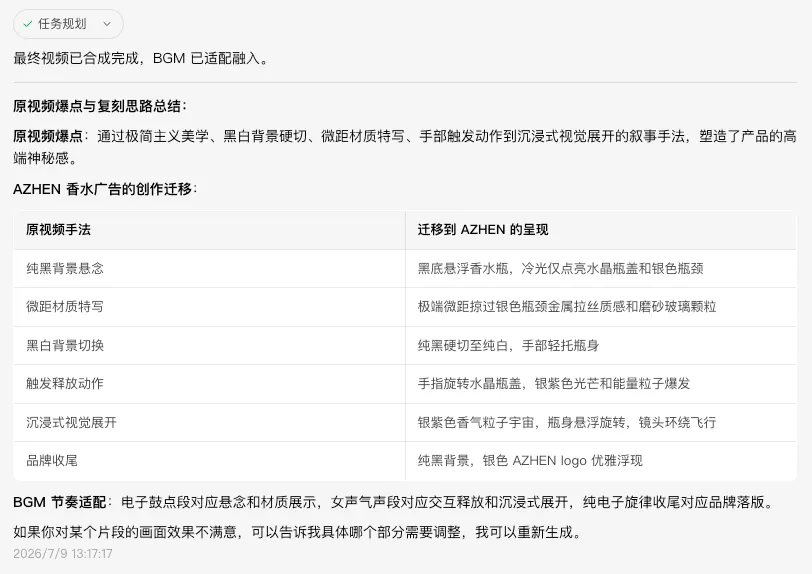Click the line AZHEN 香水广告的创作迁移
The width and height of the screenshot is (812, 574).
[x=105, y=189]
